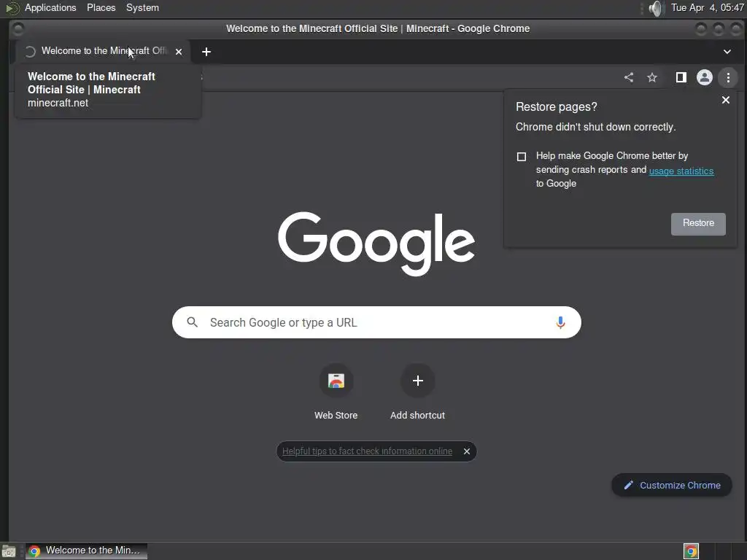The height and width of the screenshot is (560, 747).
Task: Click the Google logo
Action: [x=376, y=244]
